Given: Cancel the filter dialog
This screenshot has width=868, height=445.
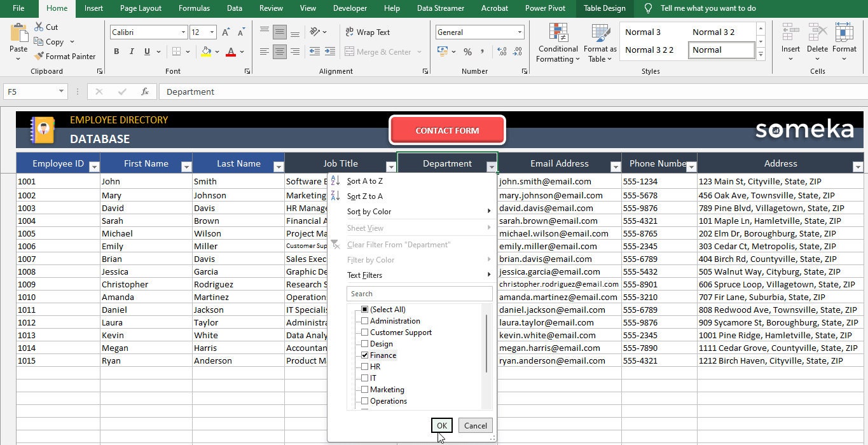Looking at the screenshot, I should click(x=476, y=426).
